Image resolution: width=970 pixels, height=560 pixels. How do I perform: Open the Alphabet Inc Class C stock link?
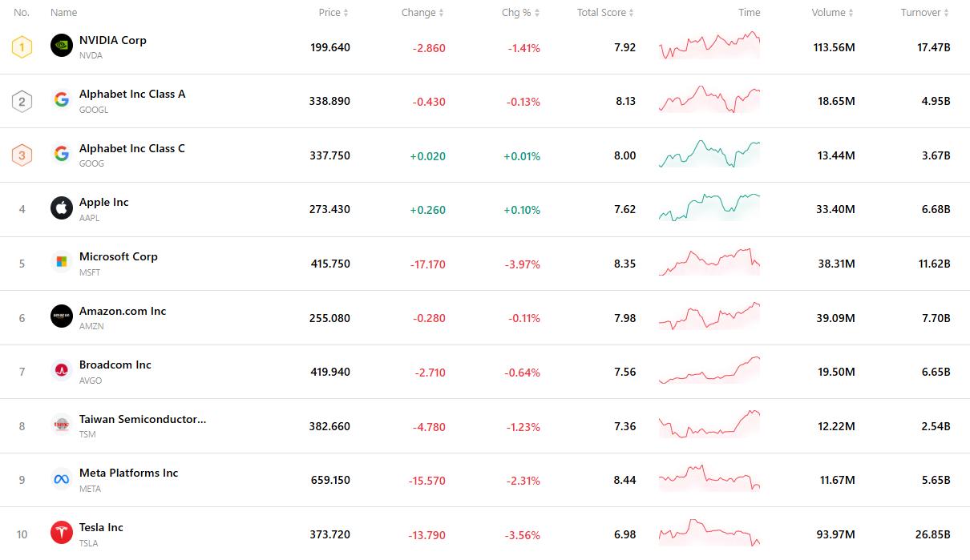pos(132,149)
